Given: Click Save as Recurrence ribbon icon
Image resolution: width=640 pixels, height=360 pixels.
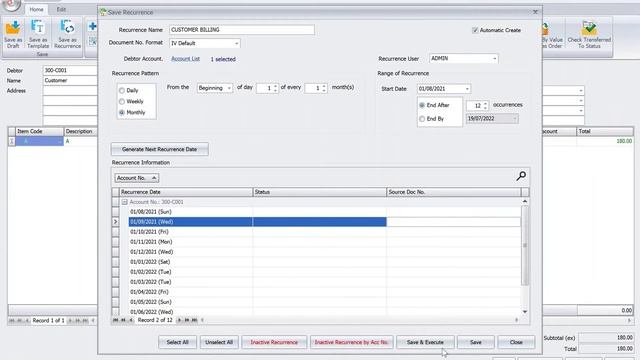Looking at the screenshot, I should pos(67,34).
